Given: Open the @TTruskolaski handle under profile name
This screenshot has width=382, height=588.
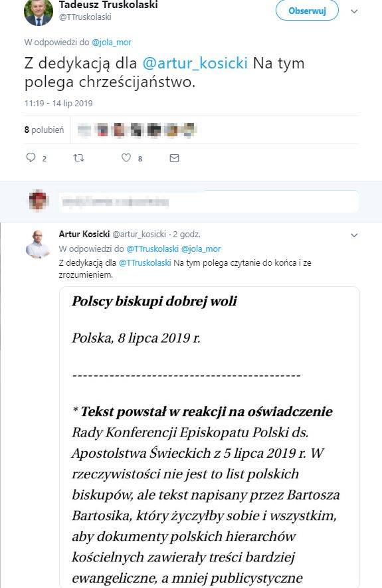Looking at the screenshot, I should pyautogui.click(x=85, y=17).
